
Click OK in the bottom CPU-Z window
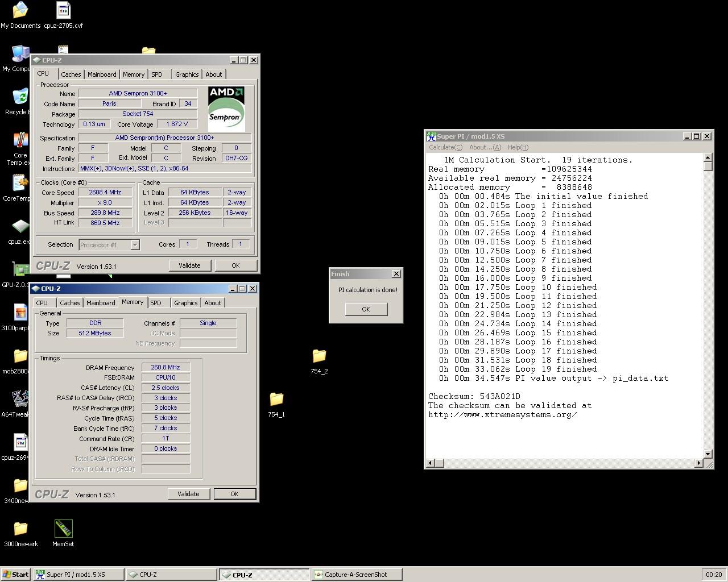234,494
